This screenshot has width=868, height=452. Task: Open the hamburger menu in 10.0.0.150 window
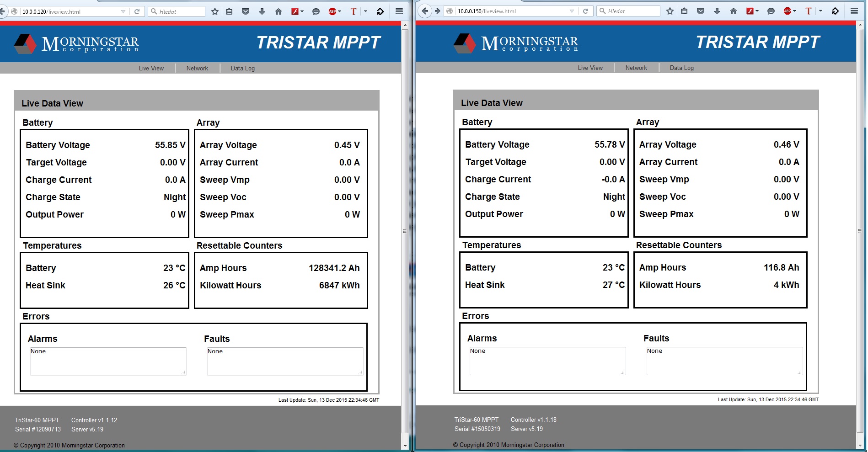point(854,11)
